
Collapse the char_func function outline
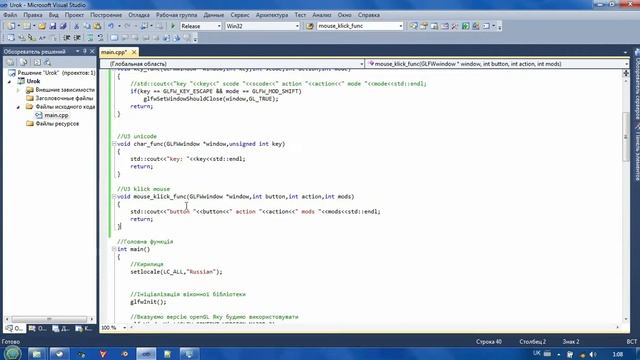click(x=114, y=144)
